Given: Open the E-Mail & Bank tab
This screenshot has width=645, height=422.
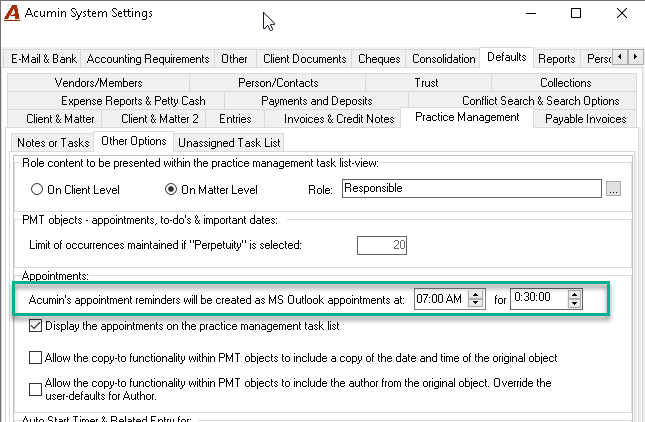Looking at the screenshot, I should 43,59.
